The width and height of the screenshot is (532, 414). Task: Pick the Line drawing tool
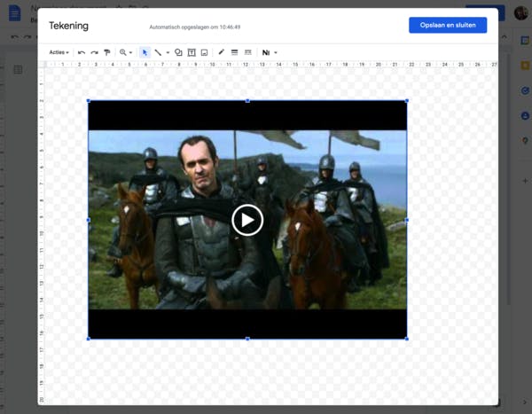pos(158,53)
